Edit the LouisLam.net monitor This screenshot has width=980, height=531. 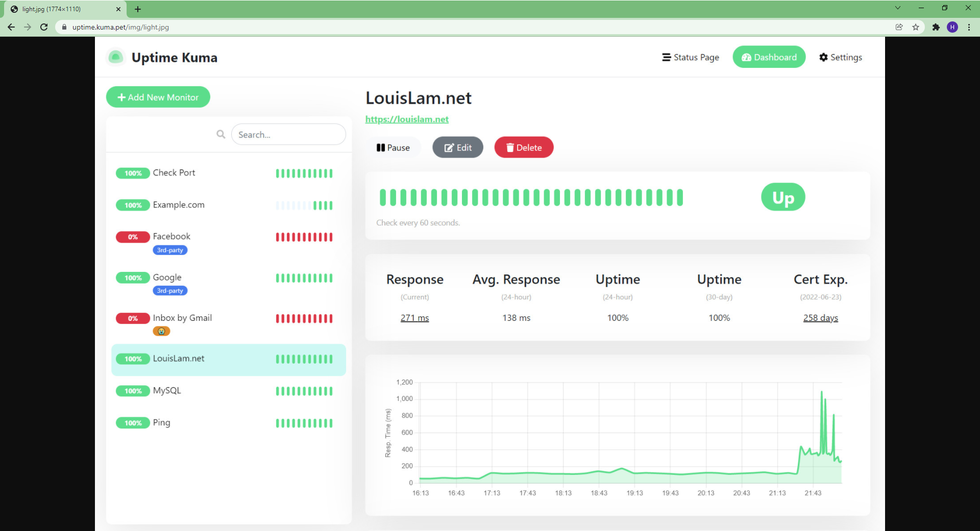click(458, 147)
